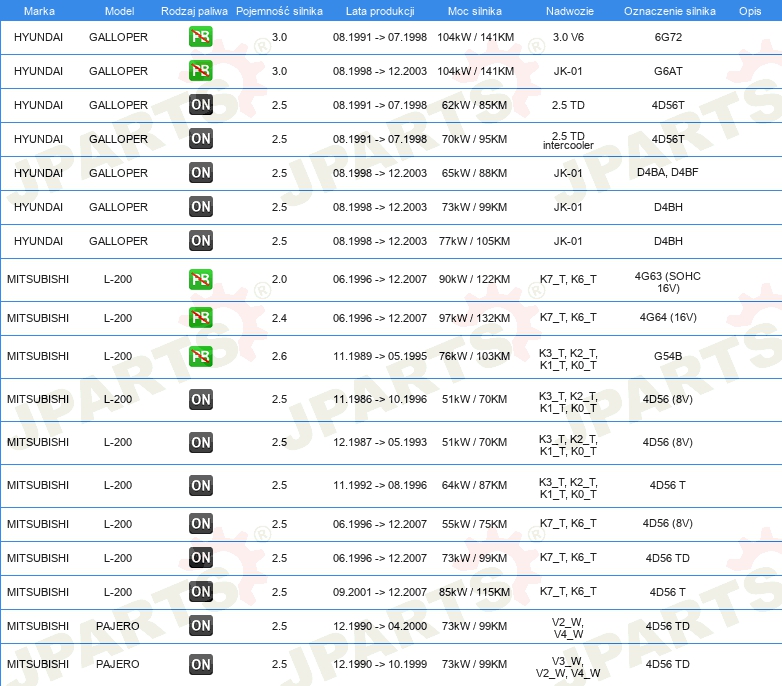
Task: Click petrol icon for Galloper G6AT row
Action: (x=200, y=71)
